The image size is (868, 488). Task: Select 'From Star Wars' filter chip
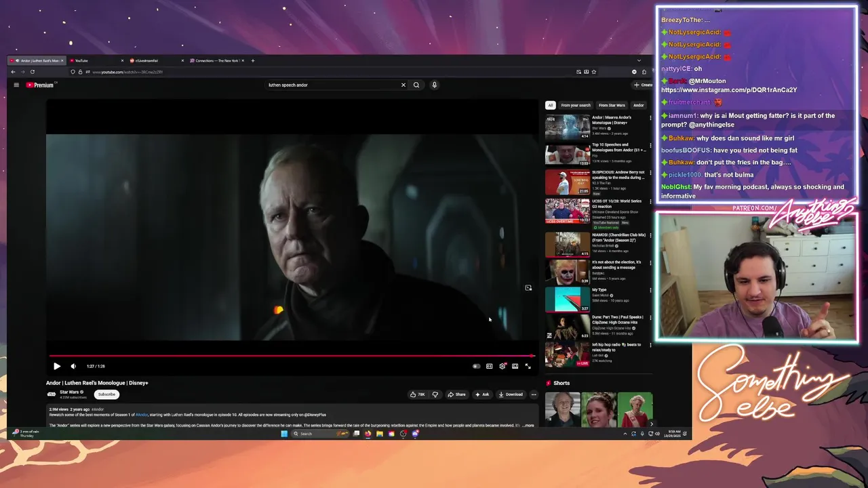pyautogui.click(x=612, y=105)
